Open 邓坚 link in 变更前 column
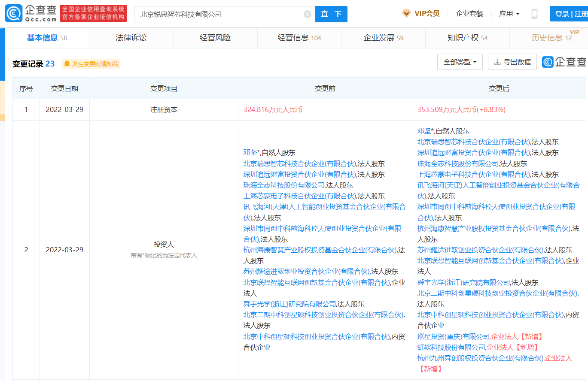588x381 pixels. (250, 152)
